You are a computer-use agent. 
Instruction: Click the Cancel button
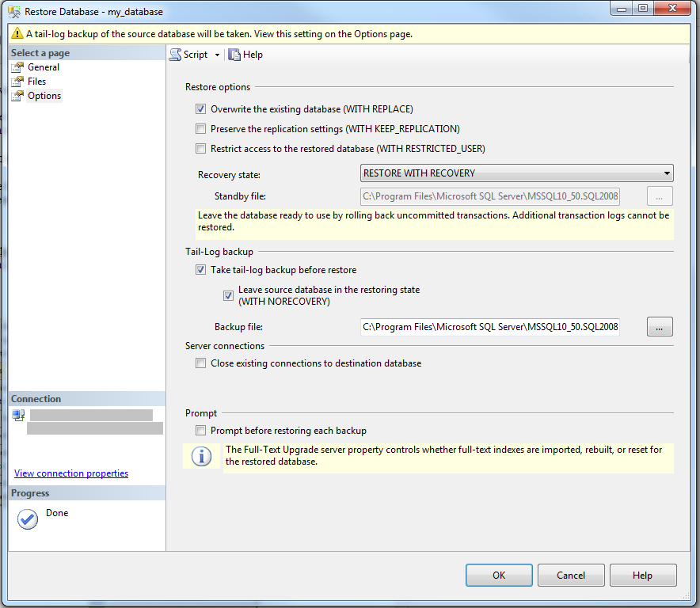click(x=571, y=575)
